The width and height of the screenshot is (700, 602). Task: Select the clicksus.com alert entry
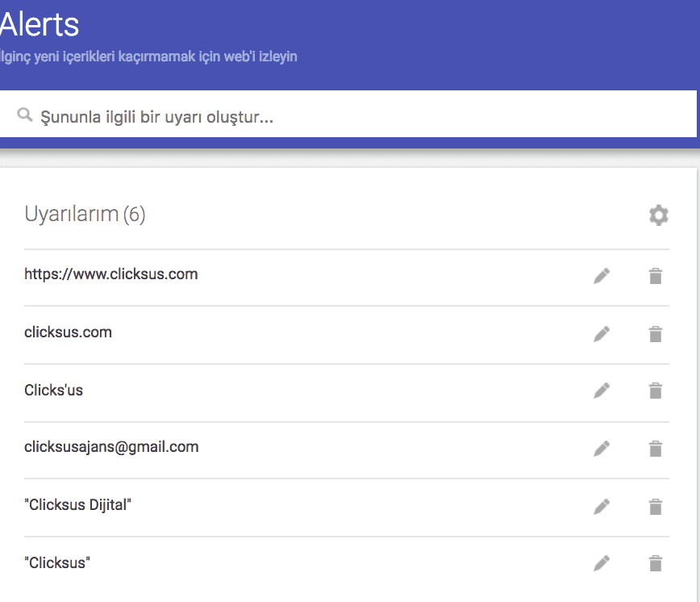68,332
